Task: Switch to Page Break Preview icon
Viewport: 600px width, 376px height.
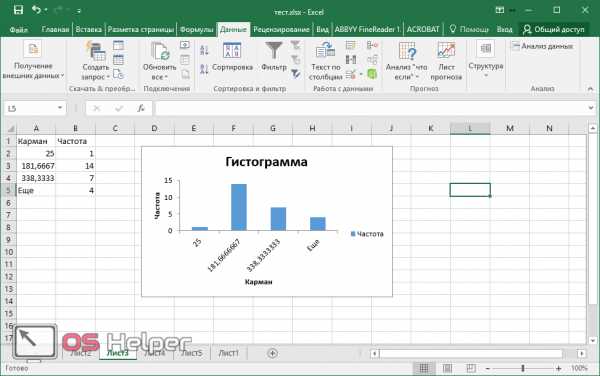Action: pyautogui.click(x=470, y=368)
